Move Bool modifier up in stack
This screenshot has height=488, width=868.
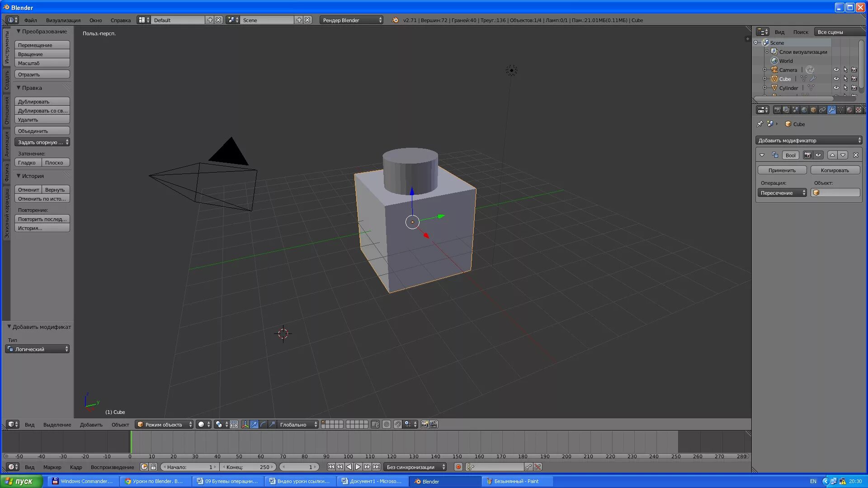832,155
